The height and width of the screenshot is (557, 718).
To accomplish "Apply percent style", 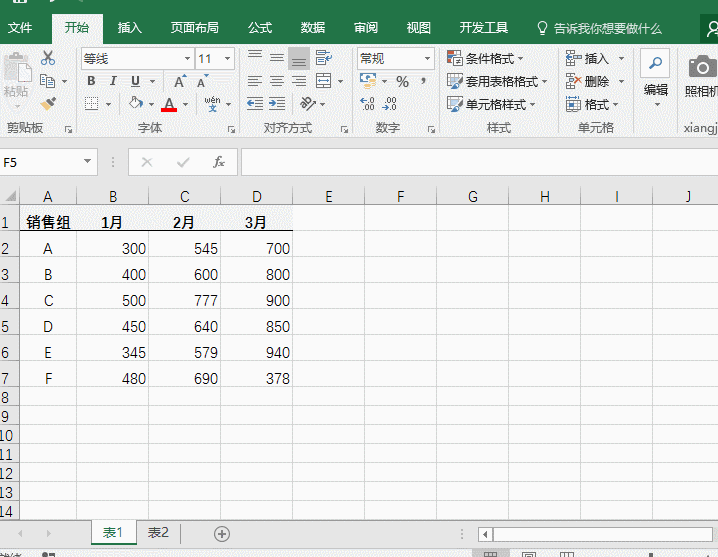I will (403, 82).
